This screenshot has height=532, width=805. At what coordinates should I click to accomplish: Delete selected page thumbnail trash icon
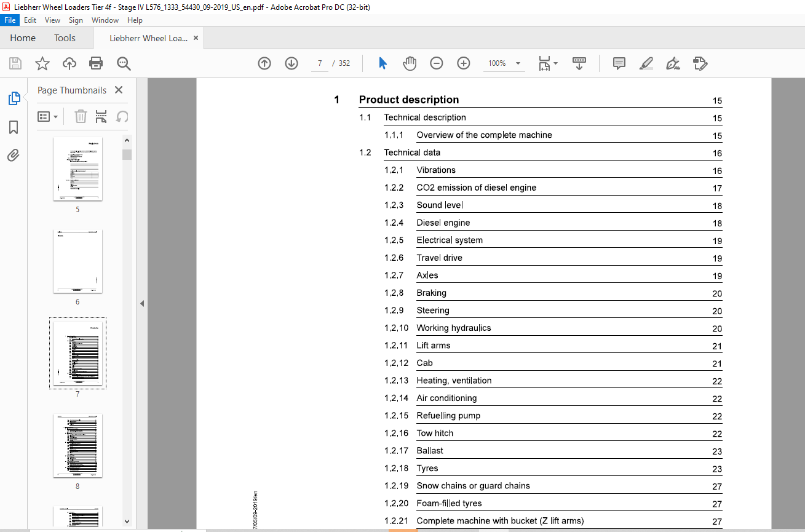pos(81,116)
